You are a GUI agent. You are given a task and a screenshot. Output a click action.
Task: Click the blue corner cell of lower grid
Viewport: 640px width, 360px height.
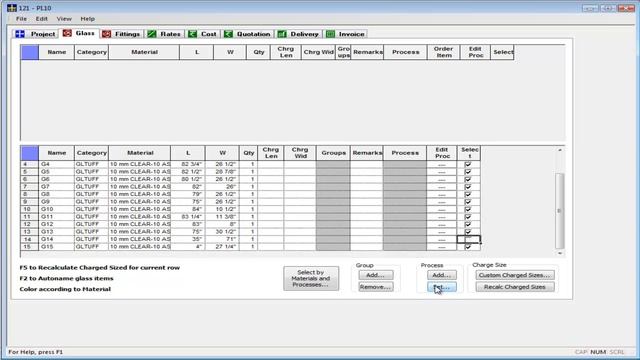pyautogui.click(x=30, y=153)
